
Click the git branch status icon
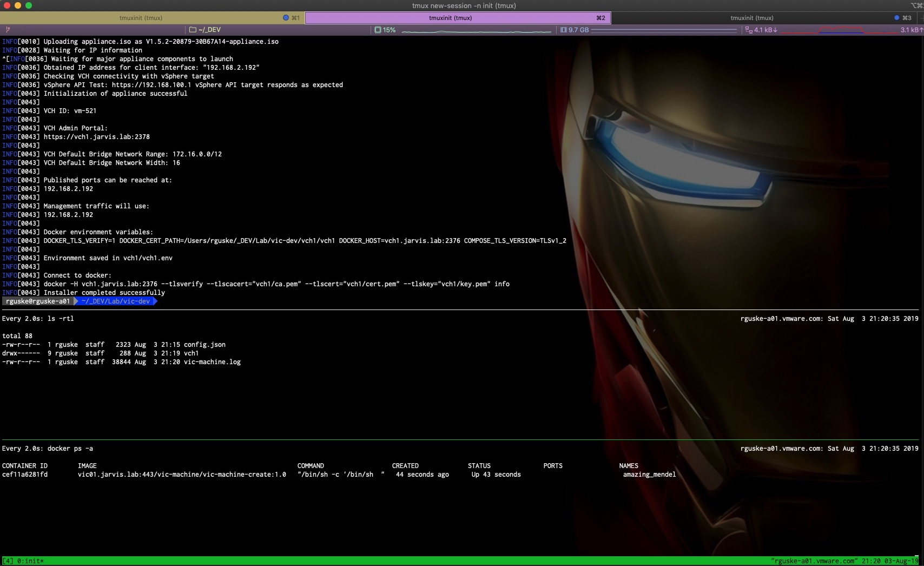8,30
